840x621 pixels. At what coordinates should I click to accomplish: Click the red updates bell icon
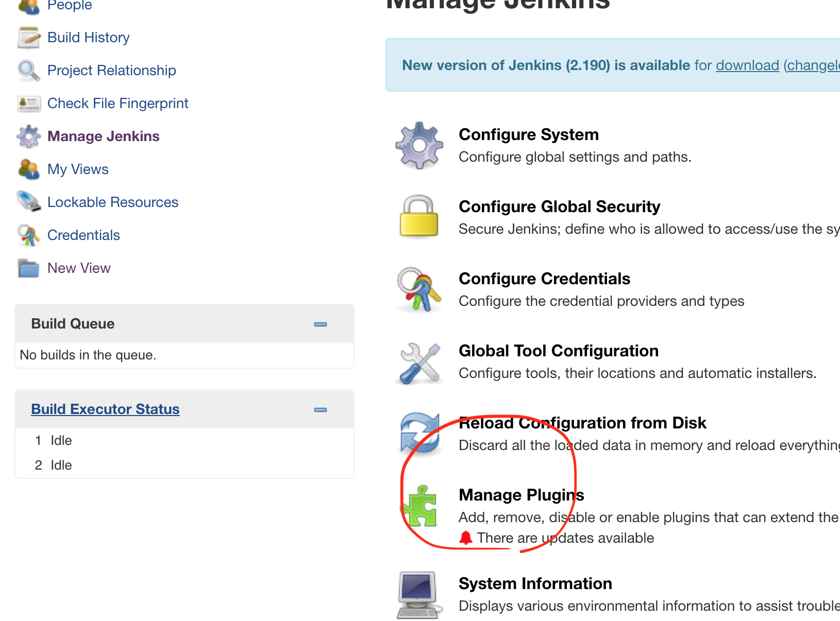point(466,538)
